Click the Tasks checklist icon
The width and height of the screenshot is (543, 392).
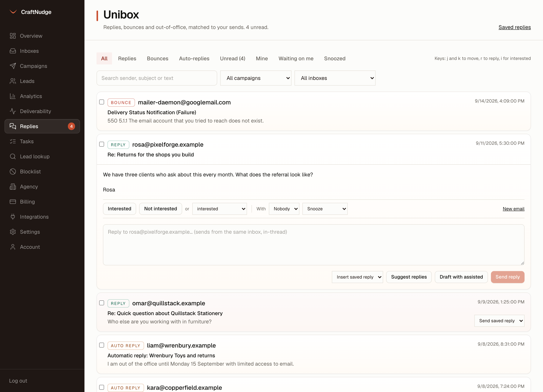tap(13, 141)
